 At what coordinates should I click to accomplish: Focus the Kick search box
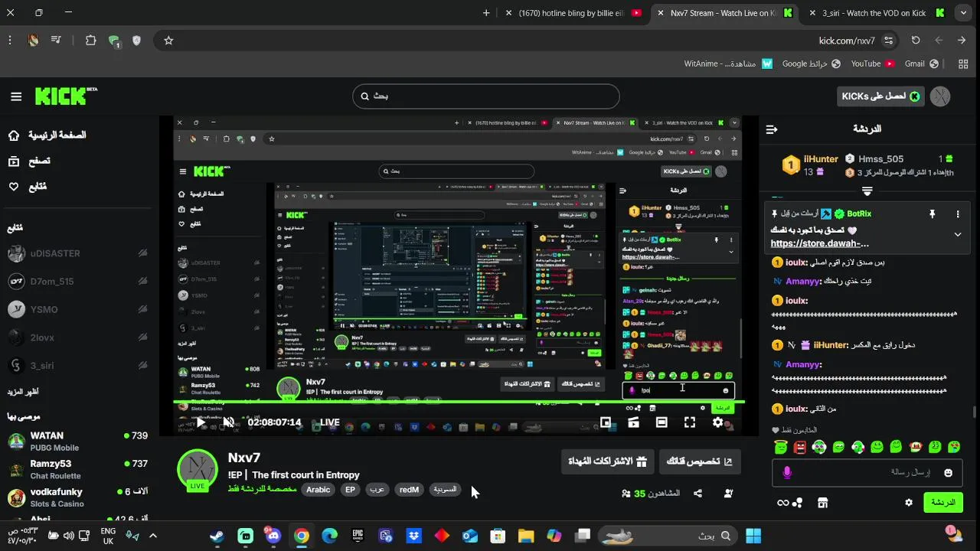pos(485,96)
